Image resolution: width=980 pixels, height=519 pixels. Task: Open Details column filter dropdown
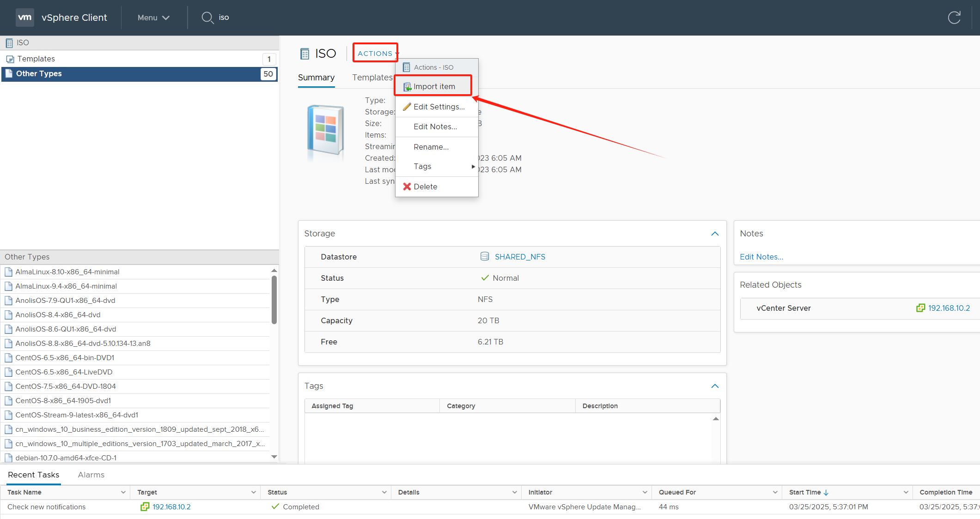(515, 492)
